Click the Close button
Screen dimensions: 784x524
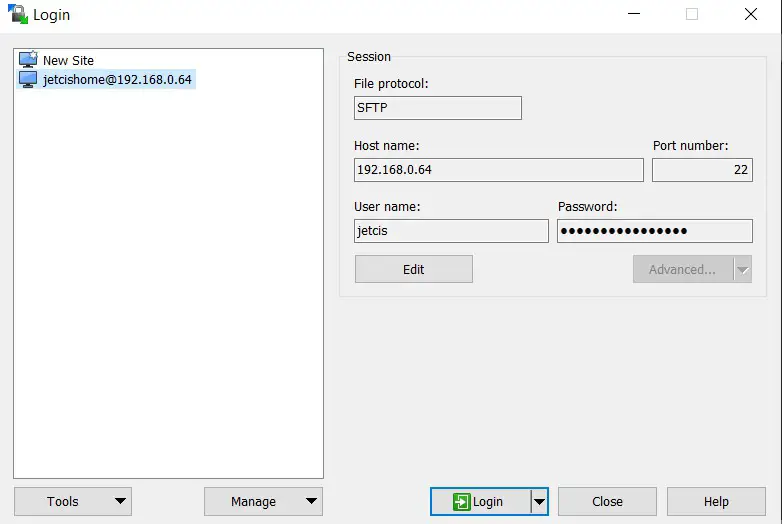point(607,502)
